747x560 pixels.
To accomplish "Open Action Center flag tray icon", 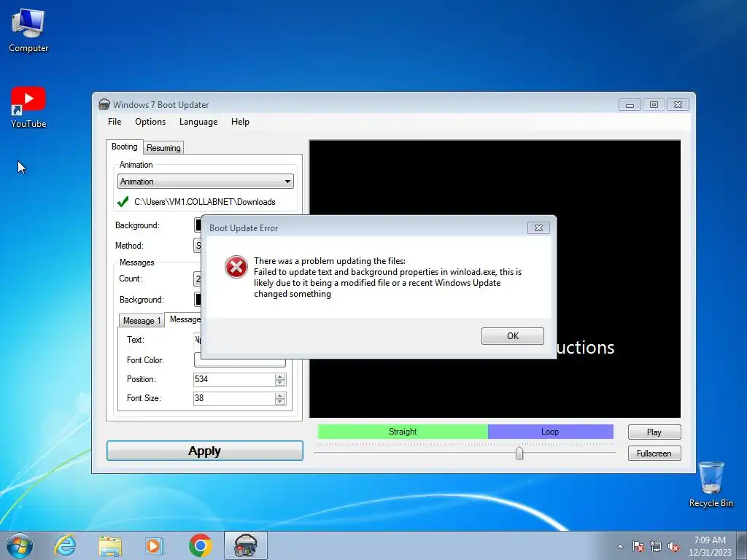I will pos(638,546).
